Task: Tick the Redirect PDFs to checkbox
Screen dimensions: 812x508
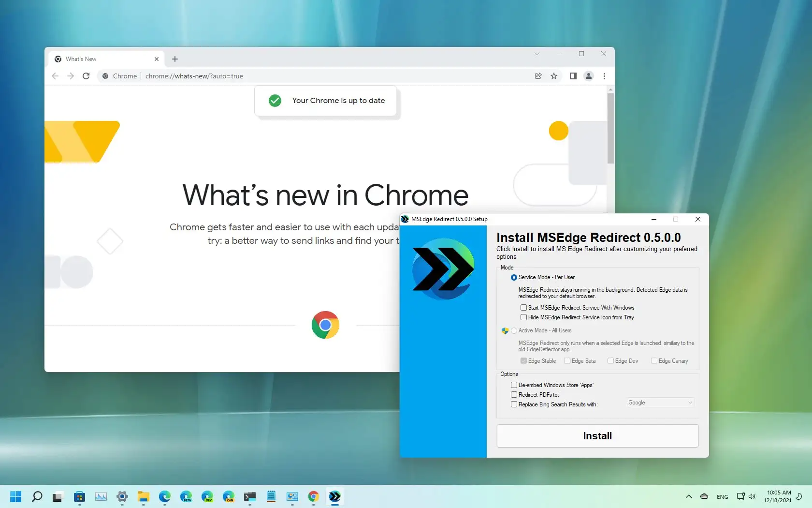Action: 514,395
